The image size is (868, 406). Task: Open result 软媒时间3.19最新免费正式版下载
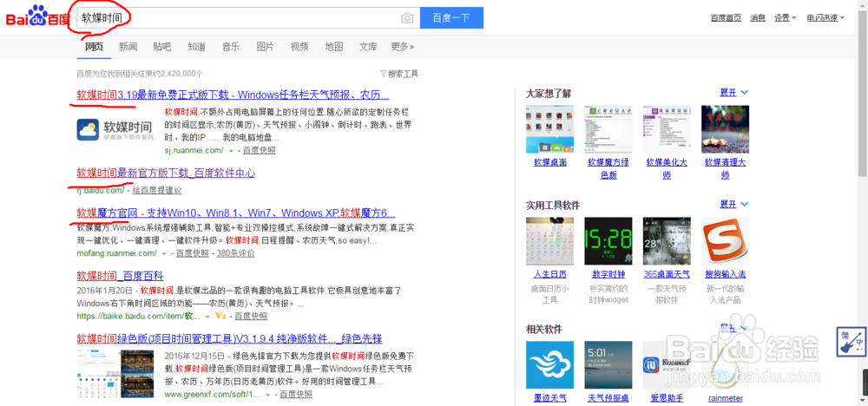(233, 94)
